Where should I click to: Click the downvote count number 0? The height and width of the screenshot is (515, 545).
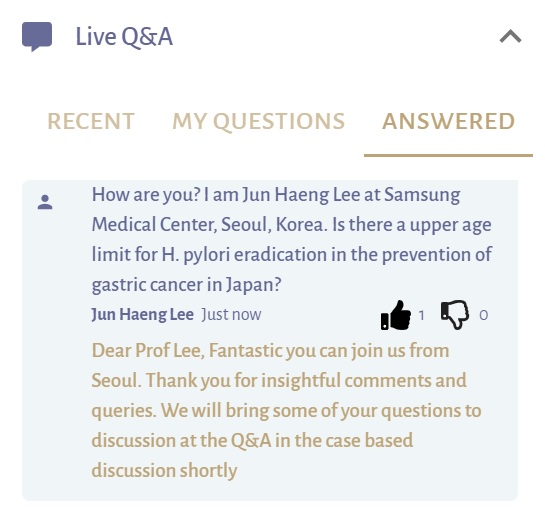click(483, 316)
